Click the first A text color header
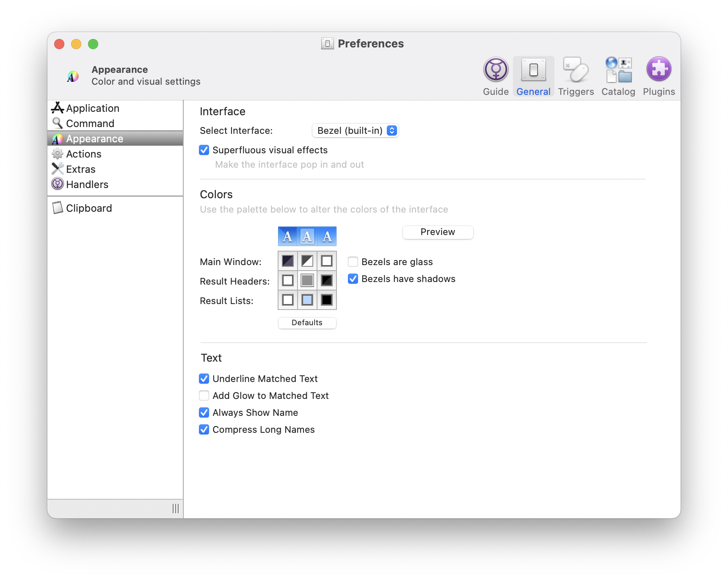728x581 pixels. [288, 236]
